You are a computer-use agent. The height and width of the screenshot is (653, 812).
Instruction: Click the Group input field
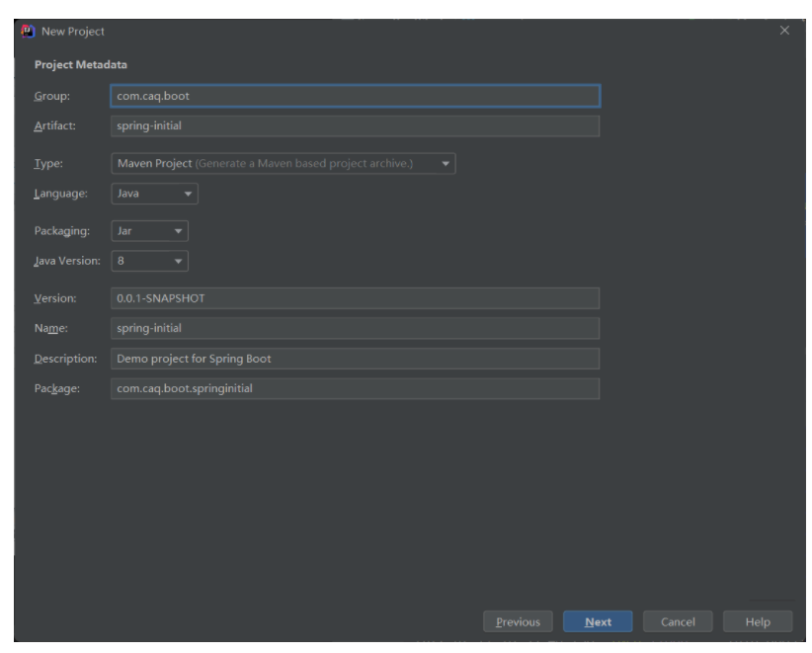pos(355,96)
